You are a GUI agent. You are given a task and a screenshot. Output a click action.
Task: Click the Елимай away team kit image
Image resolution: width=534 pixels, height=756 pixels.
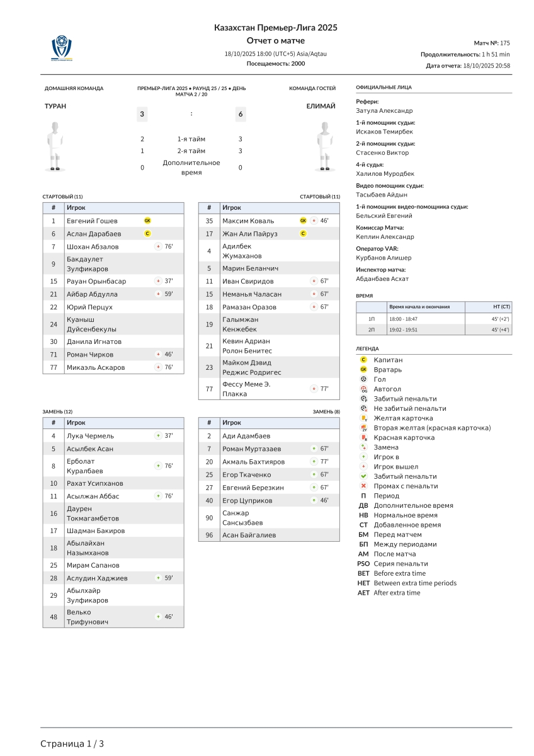tap(324, 147)
